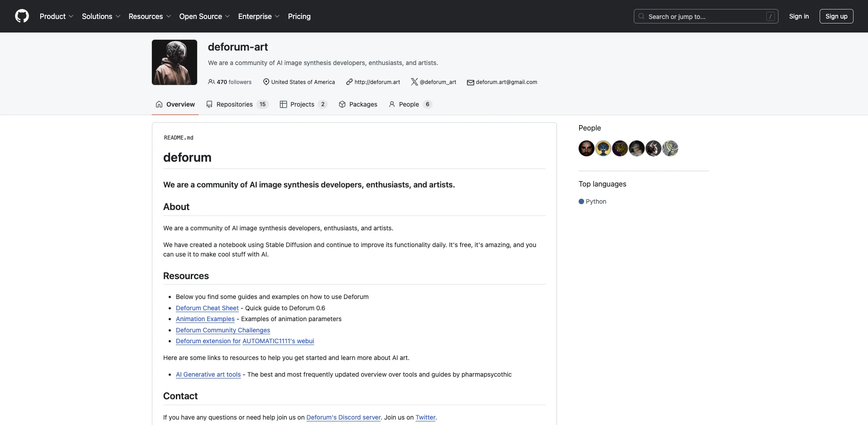Open the @deforum_art X profile

[438, 82]
